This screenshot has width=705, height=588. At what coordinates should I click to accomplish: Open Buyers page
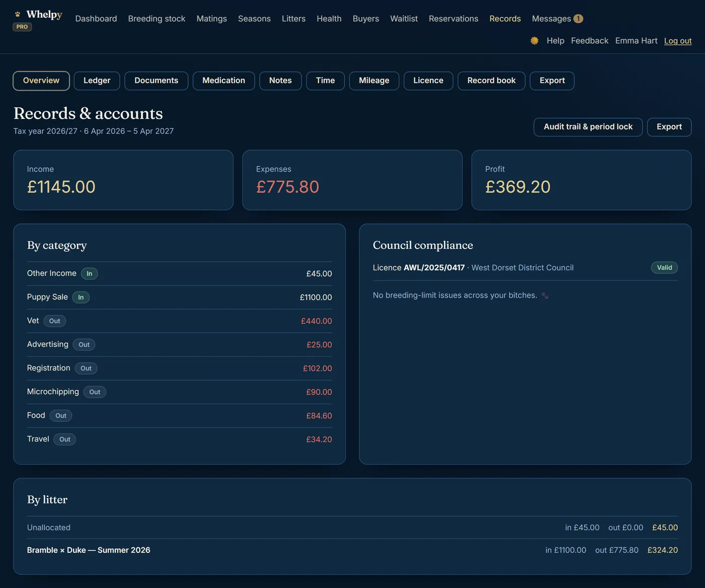coord(366,19)
